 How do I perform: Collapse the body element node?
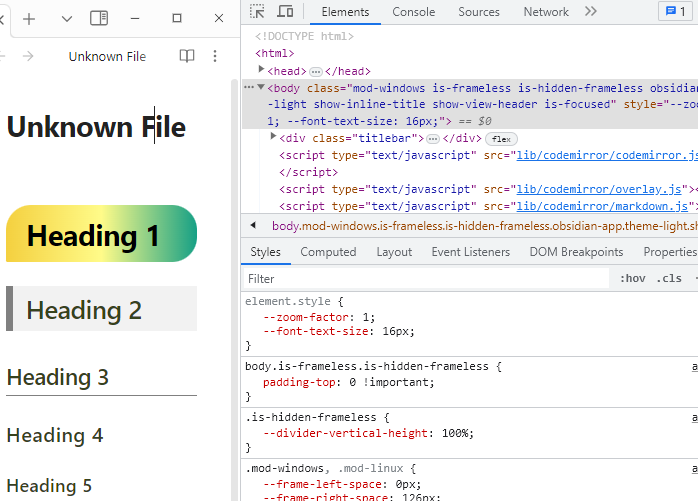pos(261,87)
